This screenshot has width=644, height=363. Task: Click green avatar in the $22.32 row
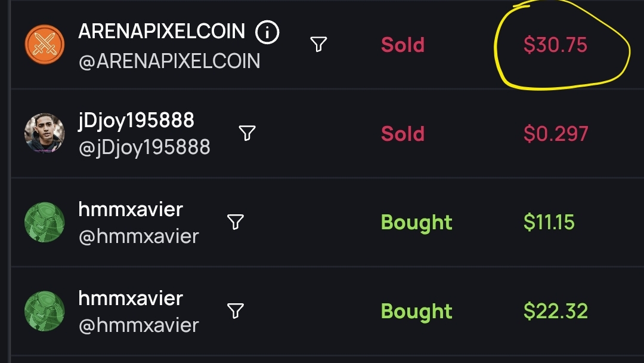point(44,311)
